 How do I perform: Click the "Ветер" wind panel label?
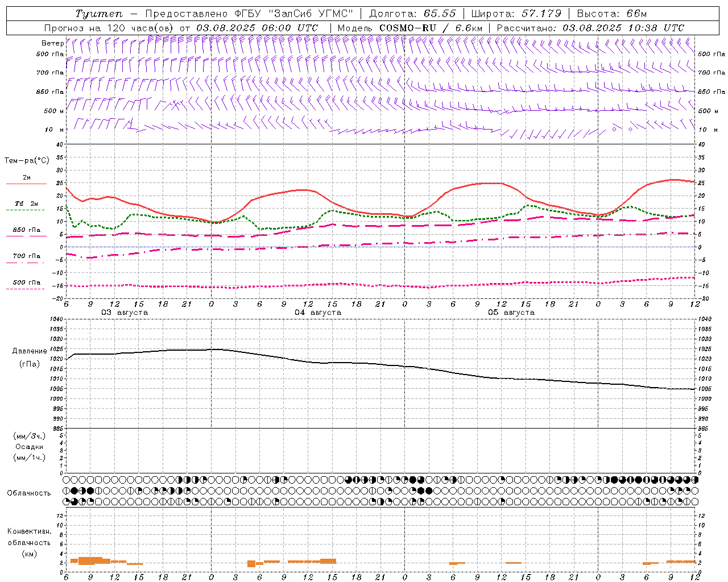click(52, 43)
